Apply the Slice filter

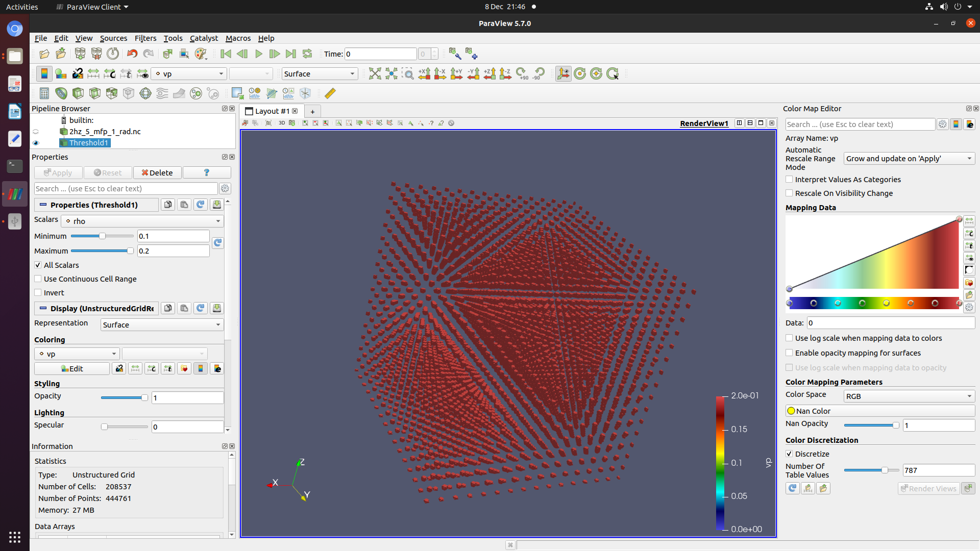pyautogui.click(x=94, y=93)
